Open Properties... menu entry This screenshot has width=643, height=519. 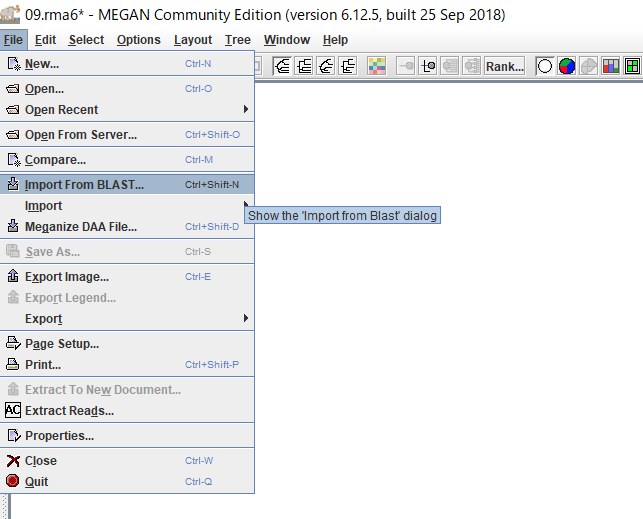click(127, 435)
